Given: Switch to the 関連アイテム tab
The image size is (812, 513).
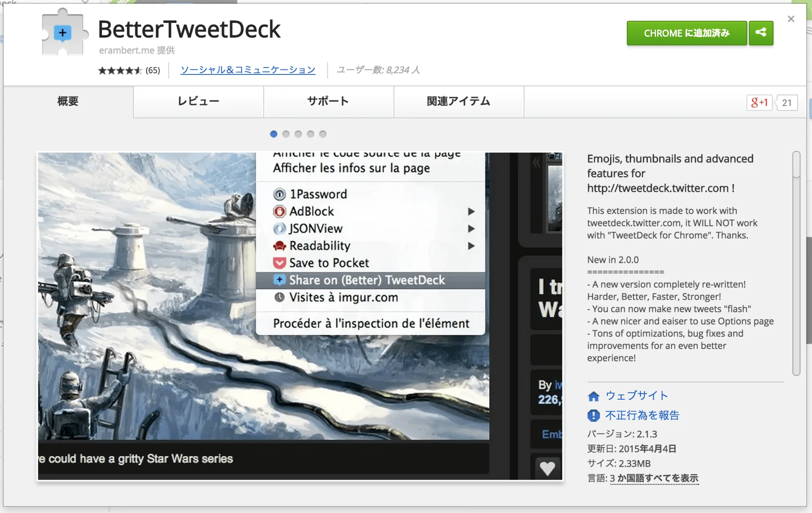Looking at the screenshot, I should (x=459, y=101).
